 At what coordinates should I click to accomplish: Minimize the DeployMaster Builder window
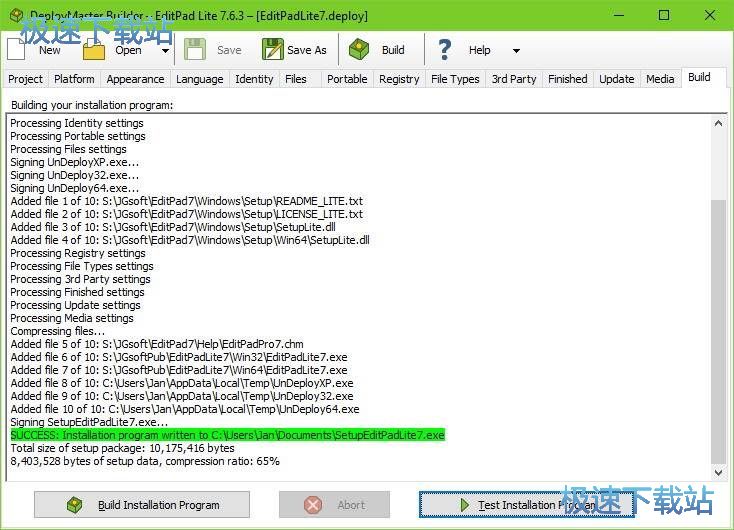tap(619, 15)
